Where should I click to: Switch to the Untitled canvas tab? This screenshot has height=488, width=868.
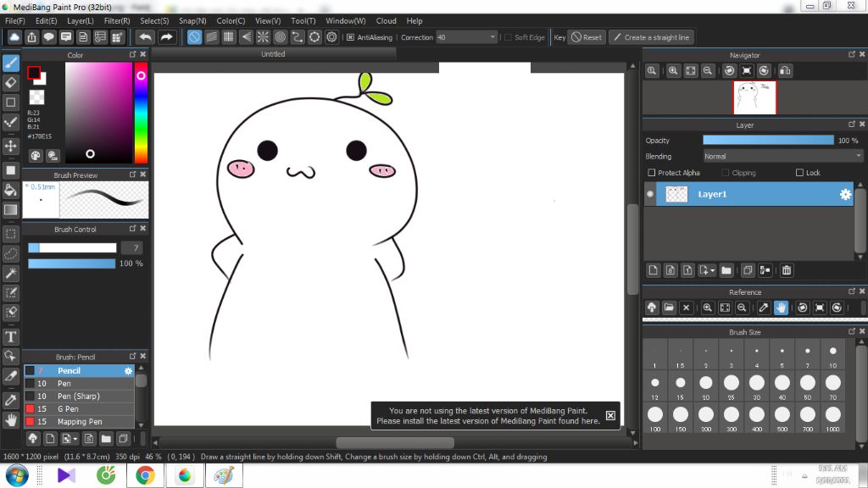(274, 53)
